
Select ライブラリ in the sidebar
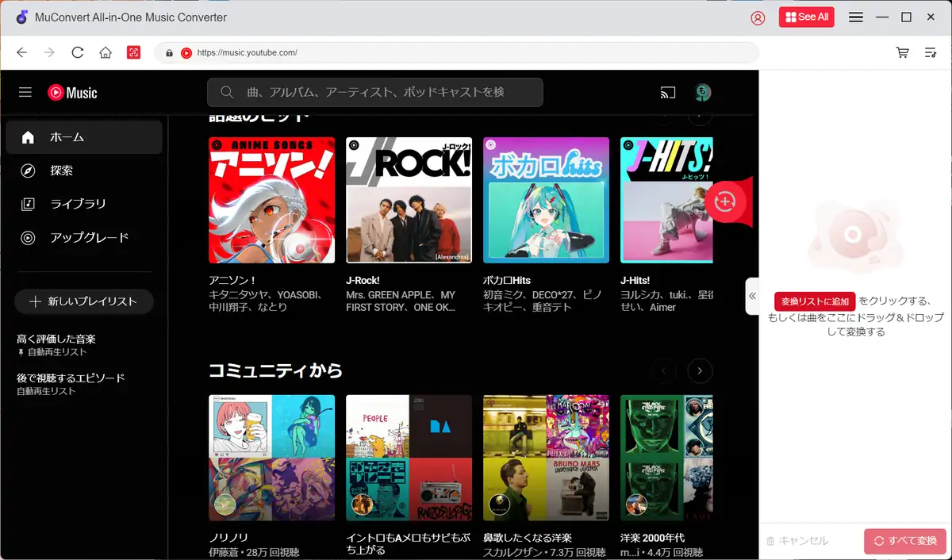tap(84, 204)
